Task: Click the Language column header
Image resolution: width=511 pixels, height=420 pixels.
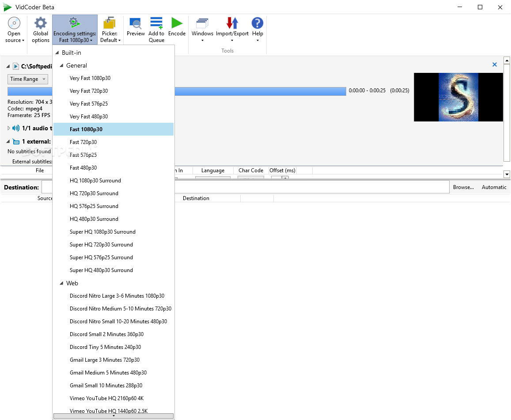Action: [213, 170]
